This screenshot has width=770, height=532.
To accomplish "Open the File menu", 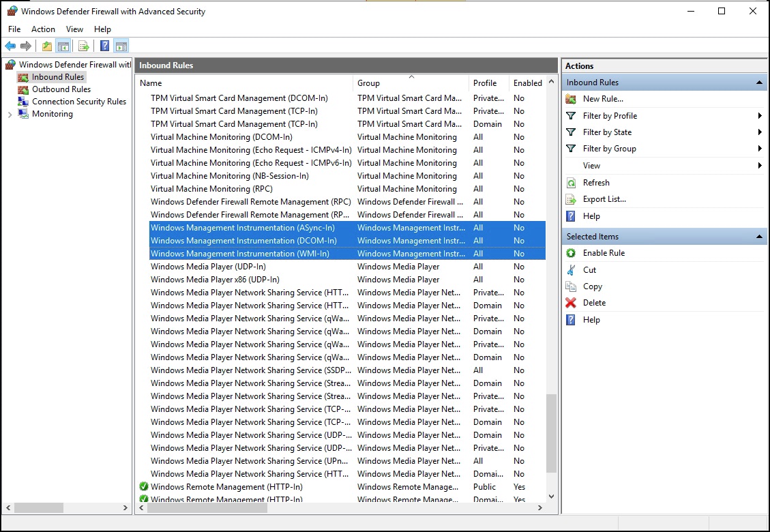I will tap(14, 29).
